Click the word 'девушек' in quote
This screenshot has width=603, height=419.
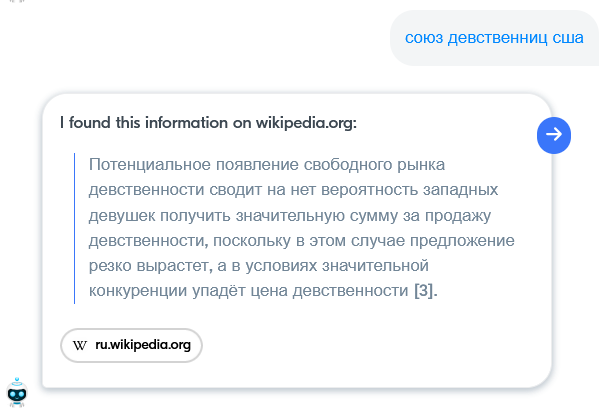pyautogui.click(x=119, y=215)
